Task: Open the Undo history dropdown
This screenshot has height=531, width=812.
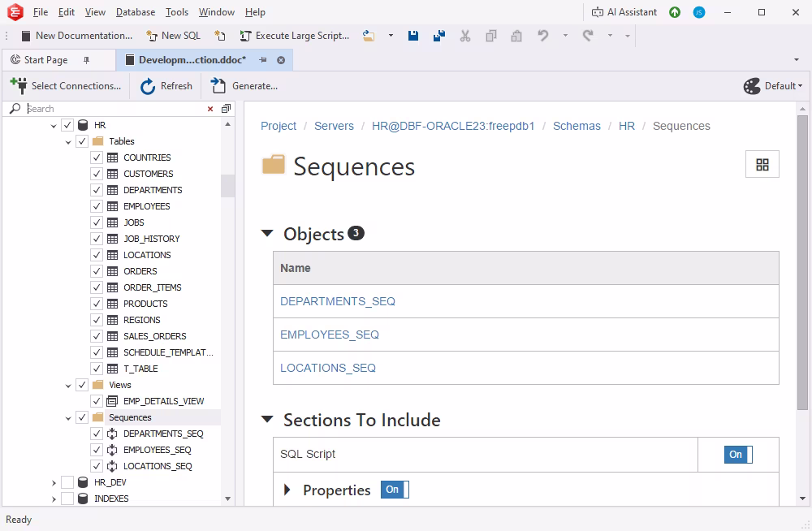Action: [x=565, y=36]
